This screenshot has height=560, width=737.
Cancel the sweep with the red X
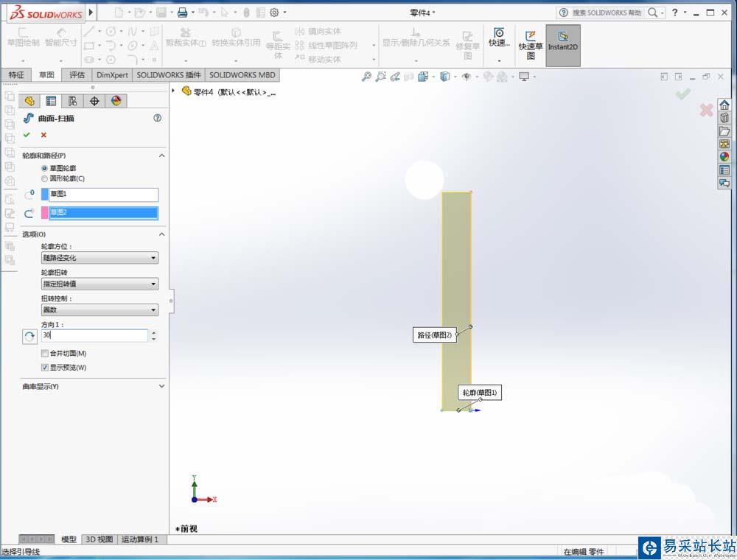tap(43, 135)
